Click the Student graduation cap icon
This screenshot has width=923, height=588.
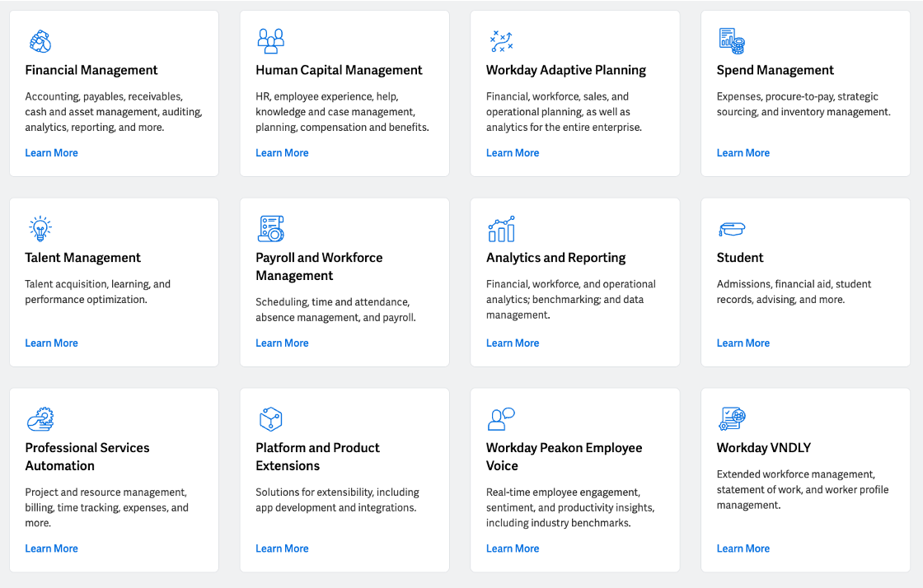(x=732, y=229)
